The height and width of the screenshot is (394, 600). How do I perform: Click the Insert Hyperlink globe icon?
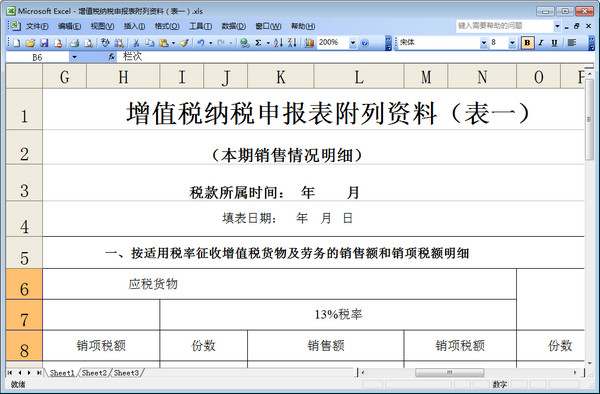[x=244, y=43]
